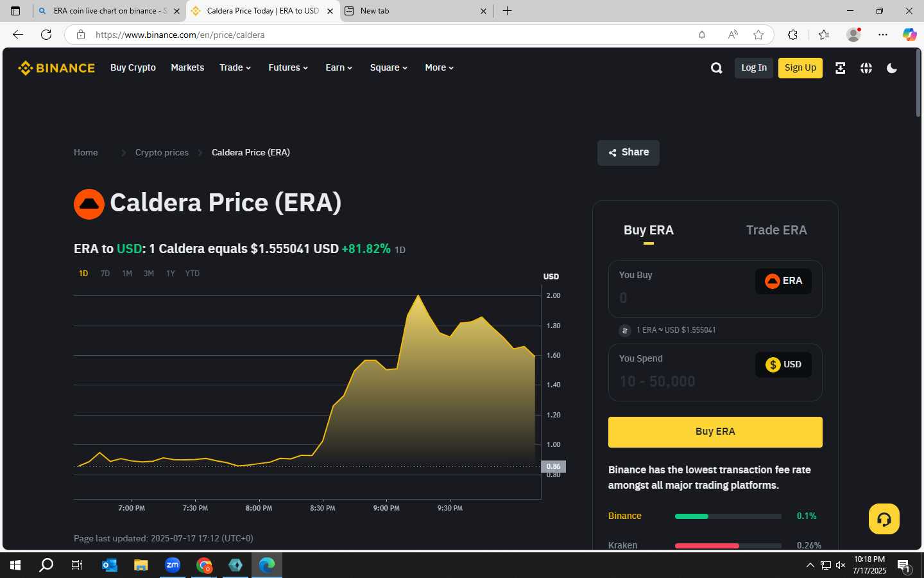
Task: Click the browser back arrow
Action: pos(18,35)
